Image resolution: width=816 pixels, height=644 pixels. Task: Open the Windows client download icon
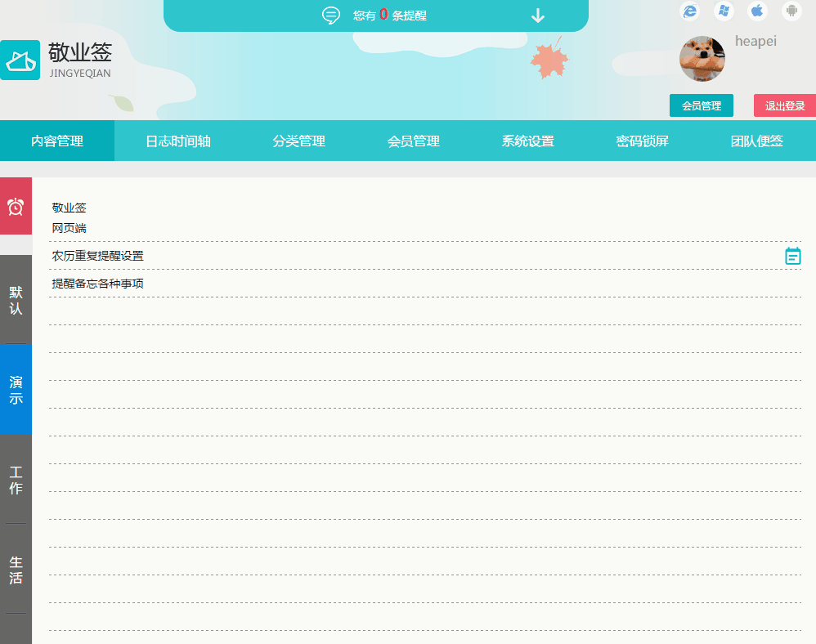tap(724, 11)
